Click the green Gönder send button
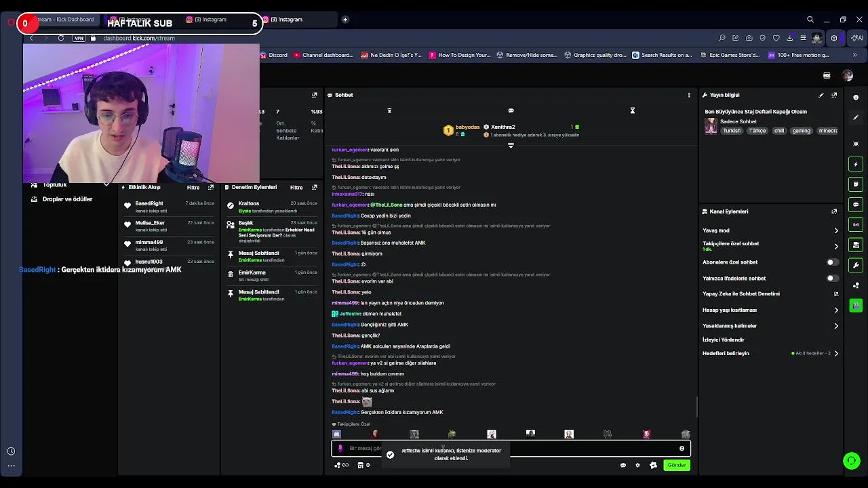Screen dimensions: 868x488 point(677,465)
